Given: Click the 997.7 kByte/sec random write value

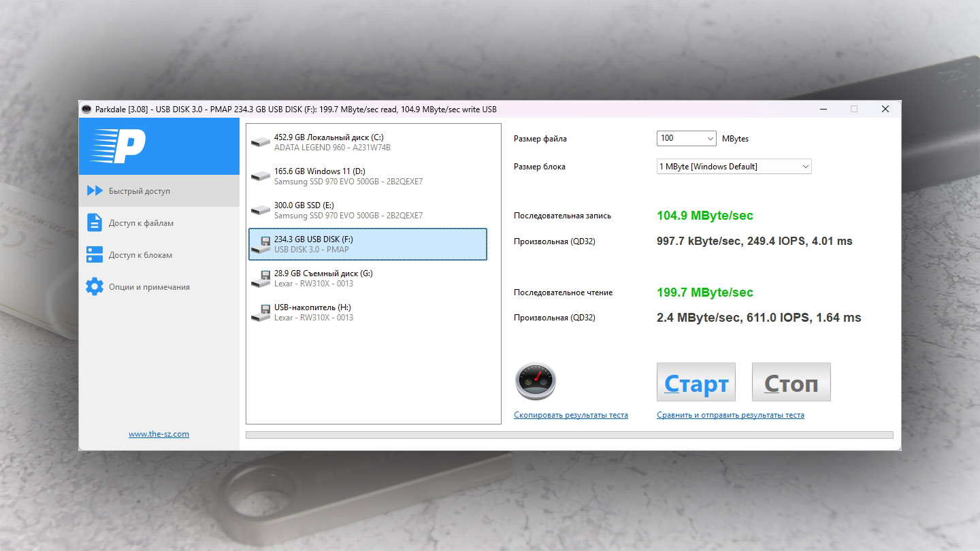Looking at the screenshot, I should 755,241.
